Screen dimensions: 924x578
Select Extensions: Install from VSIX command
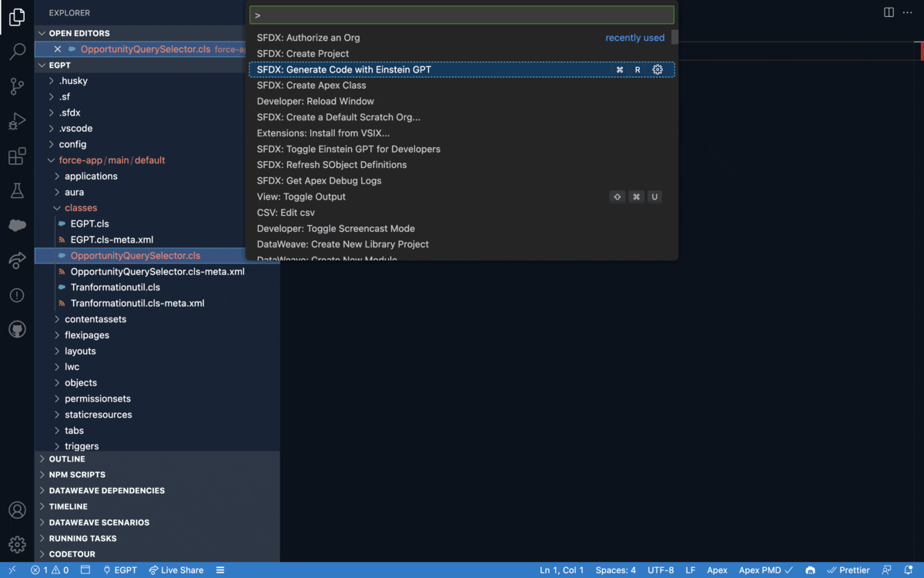point(462,133)
